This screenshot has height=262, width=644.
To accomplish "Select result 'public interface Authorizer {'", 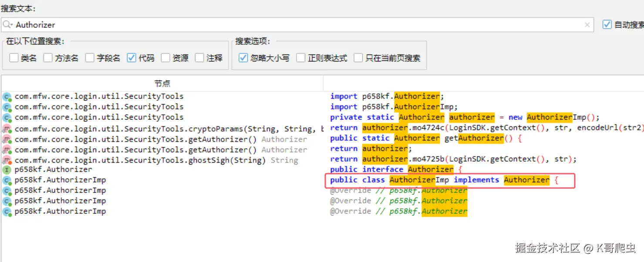I will point(396,169).
